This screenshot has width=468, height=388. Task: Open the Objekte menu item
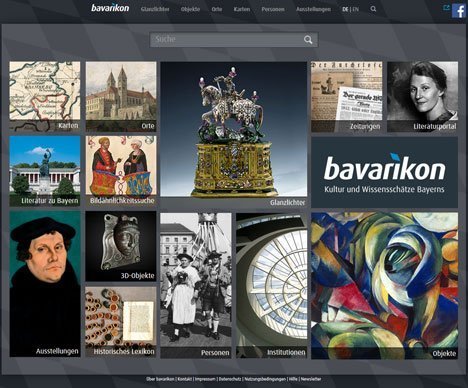(190, 9)
